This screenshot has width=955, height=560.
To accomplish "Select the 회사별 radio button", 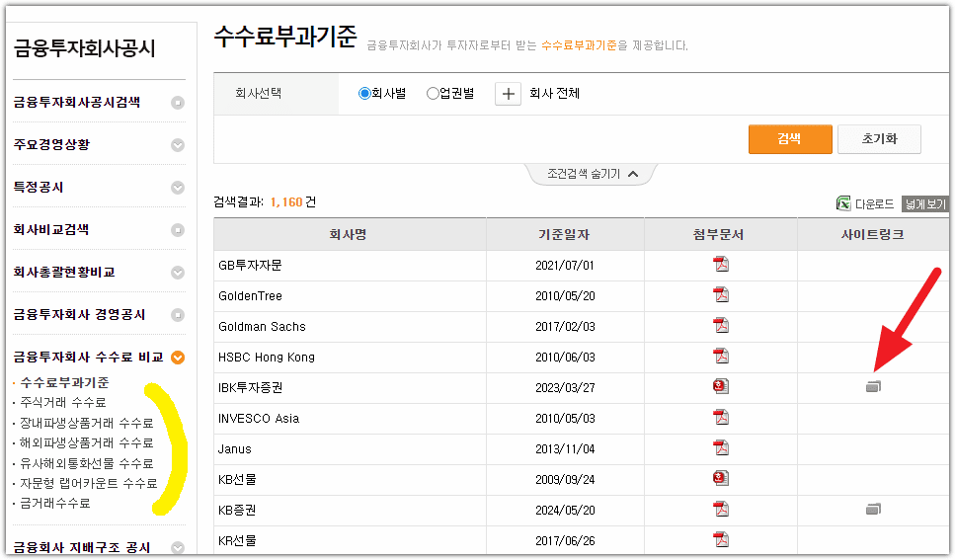I will (x=364, y=93).
